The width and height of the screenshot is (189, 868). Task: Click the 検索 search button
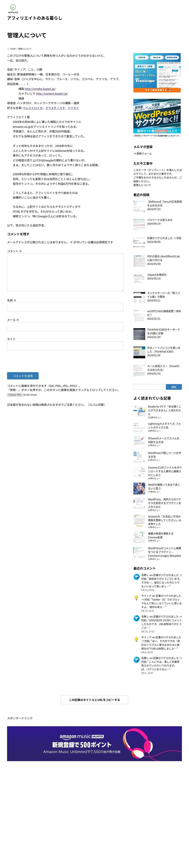[174, 387]
